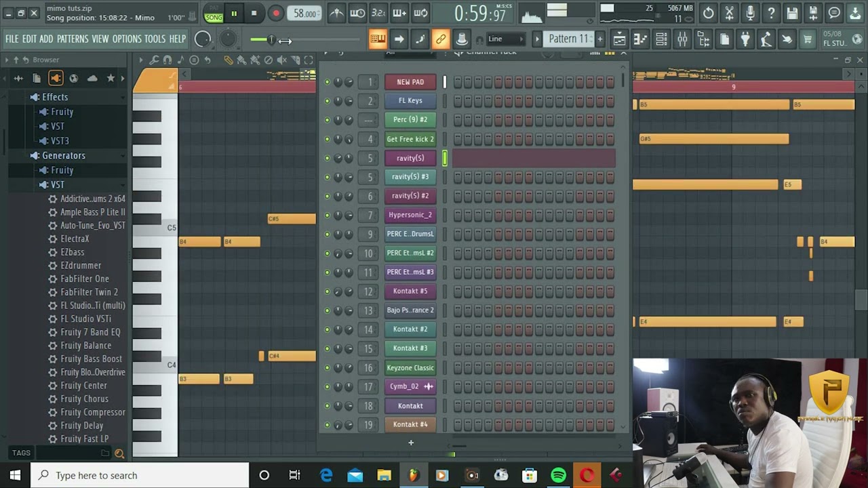Open the piano roll menu arrow

141,60
